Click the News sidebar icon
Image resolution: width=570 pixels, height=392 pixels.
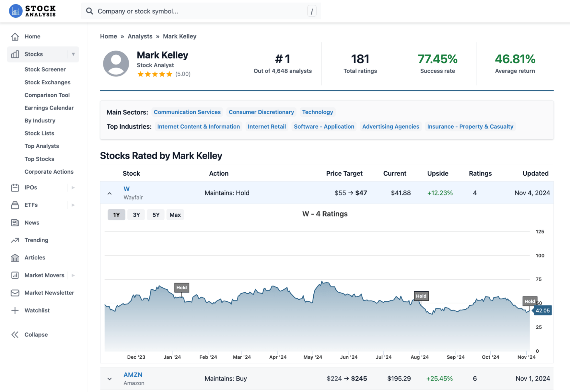pos(15,222)
